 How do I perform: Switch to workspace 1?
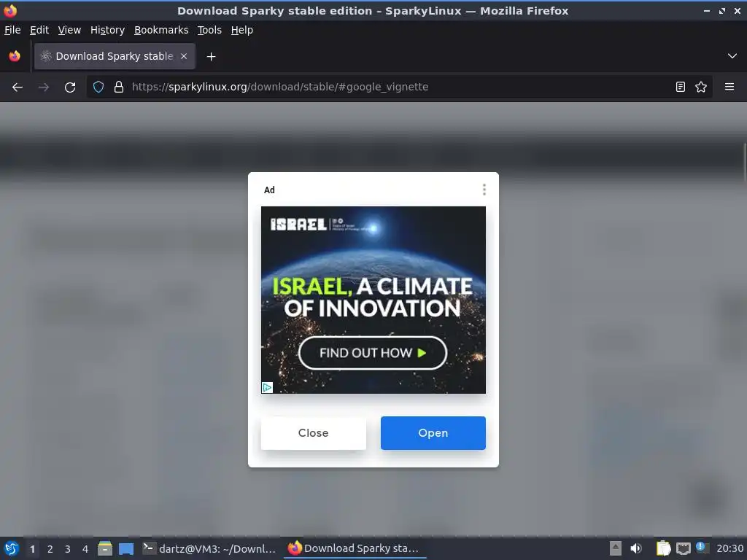[32, 549]
